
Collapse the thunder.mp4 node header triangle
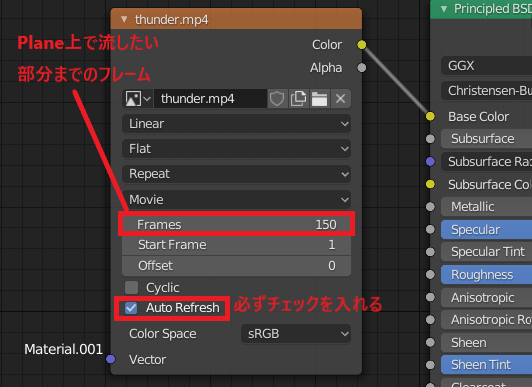[124, 19]
